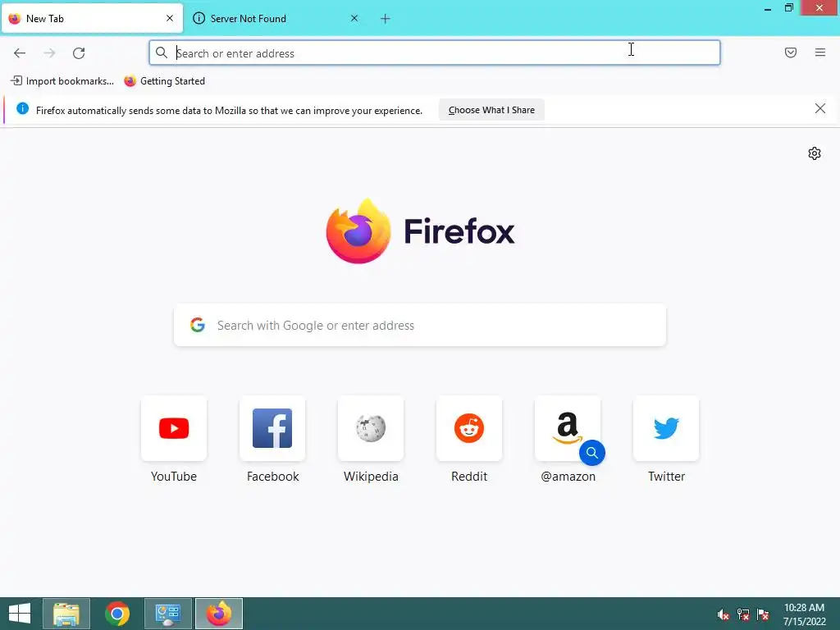The height and width of the screenshot is (630, 840).
Task: Click the Search with Google input box
Action: (420, 325)
